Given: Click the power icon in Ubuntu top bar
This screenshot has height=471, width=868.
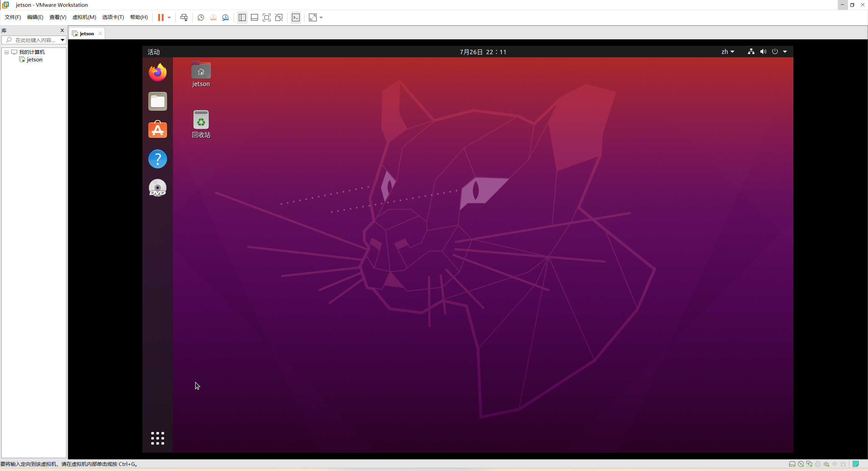Looking at the screenshot, I should [x=775, y=52].
